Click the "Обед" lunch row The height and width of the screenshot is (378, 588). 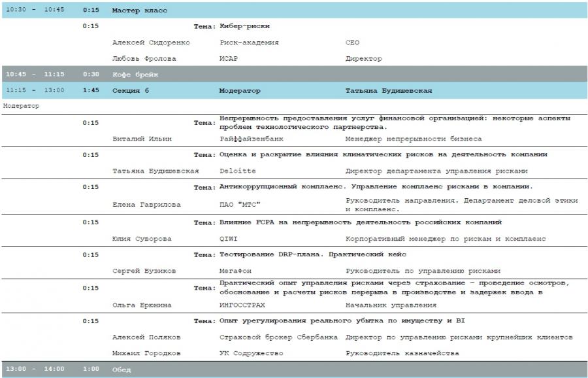pyautogui.click(x=122, y=369)
